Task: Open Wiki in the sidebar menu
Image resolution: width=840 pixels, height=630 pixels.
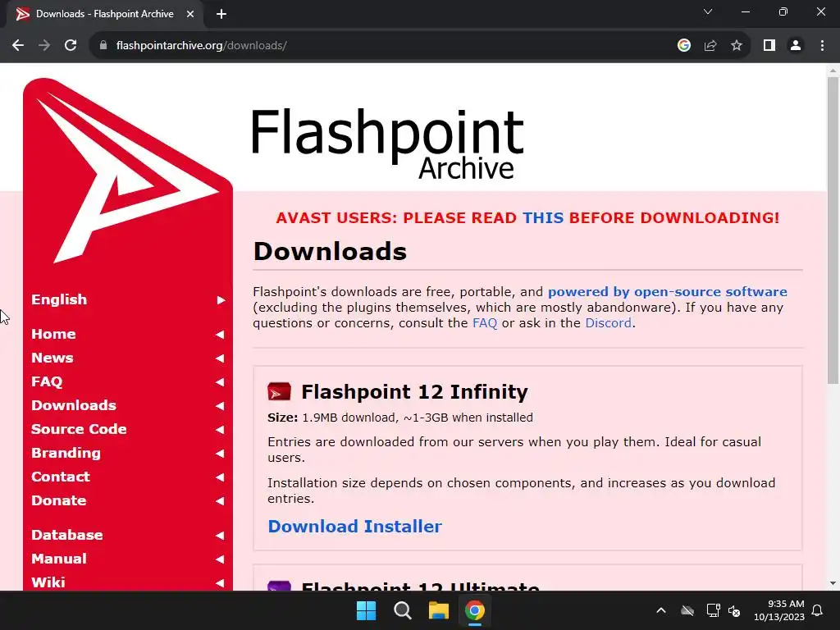Action: tap(128, 582)
